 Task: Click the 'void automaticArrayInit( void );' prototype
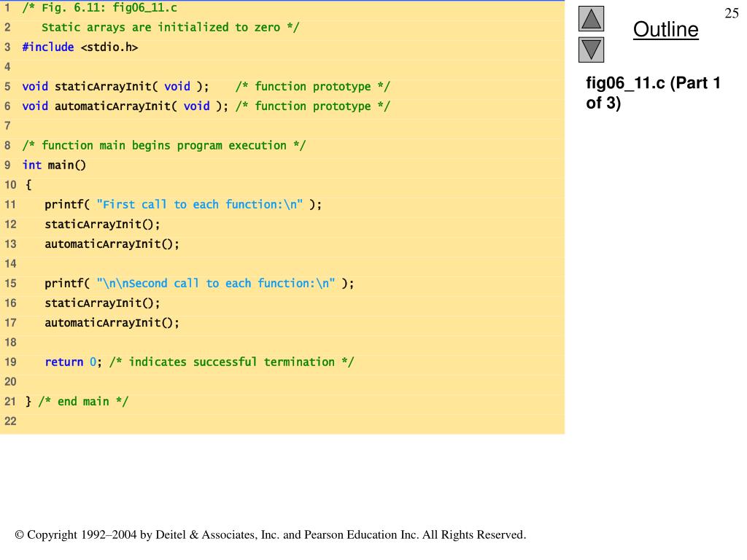tap(125, 106)
